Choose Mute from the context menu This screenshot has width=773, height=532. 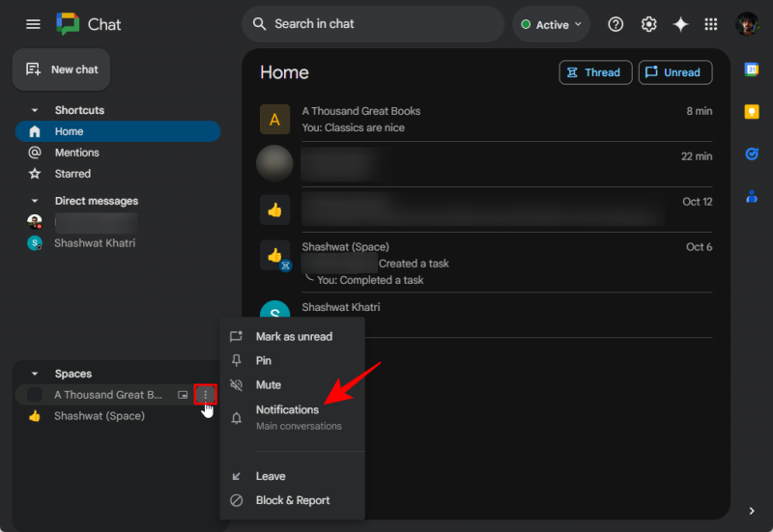(x=268, y=385)
